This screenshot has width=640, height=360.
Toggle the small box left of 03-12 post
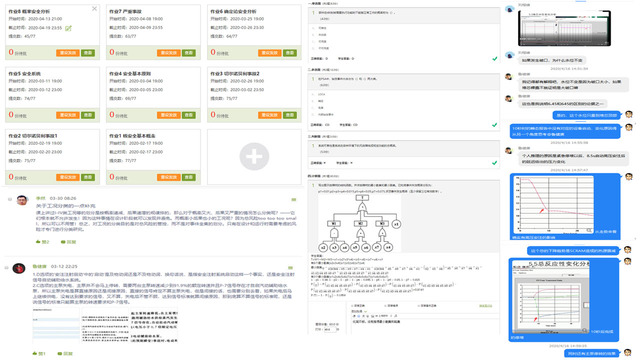pyautogui.click(x=7, y=268)
